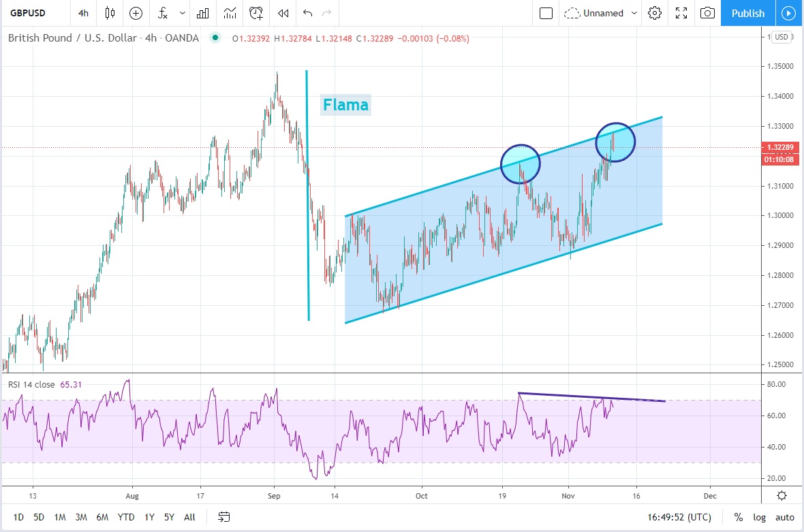Undo the last chart action
The height and width of the screenshot is (532, 804).
pyautogui.click(x=308, y=13)
